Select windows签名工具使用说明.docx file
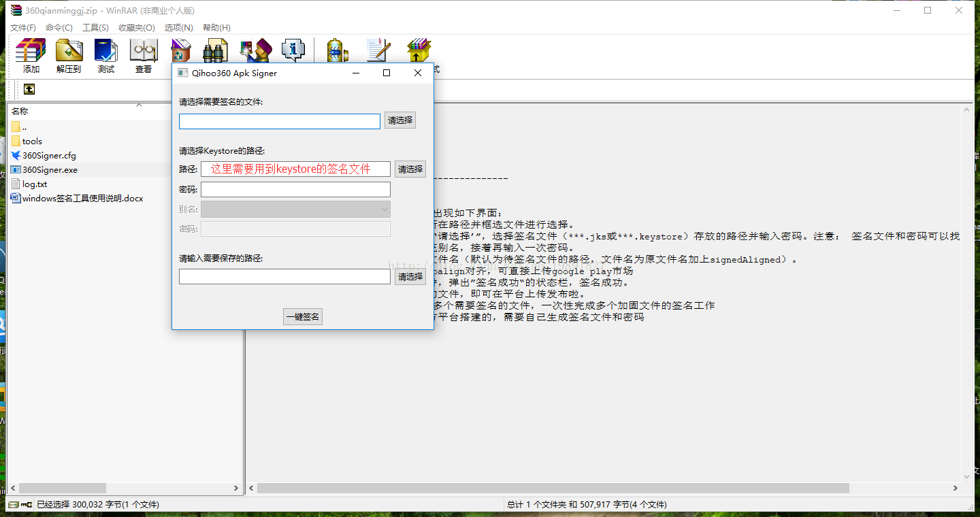The width and height of the screenshot is (980, 517). tap(77, 199)
